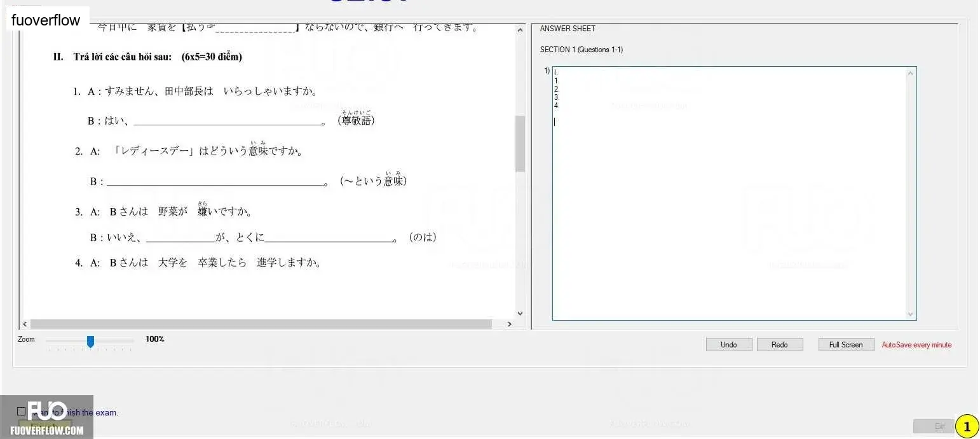
Task: Click the hint （のは）
Action: click(423, 237)
